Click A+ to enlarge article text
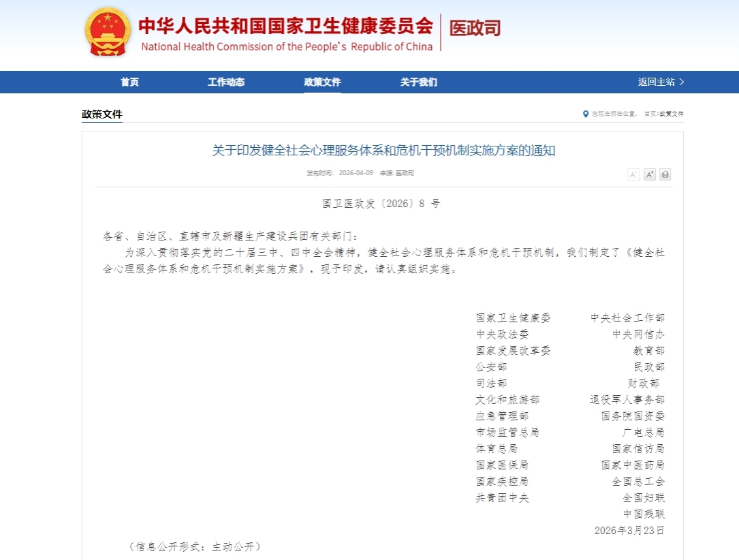 648,174
